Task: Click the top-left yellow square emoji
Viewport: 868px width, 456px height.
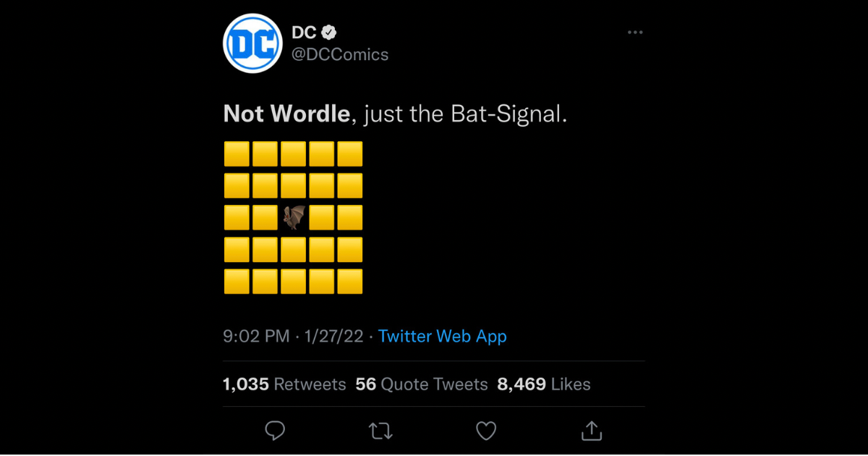Action: click(x=237, y=154)
